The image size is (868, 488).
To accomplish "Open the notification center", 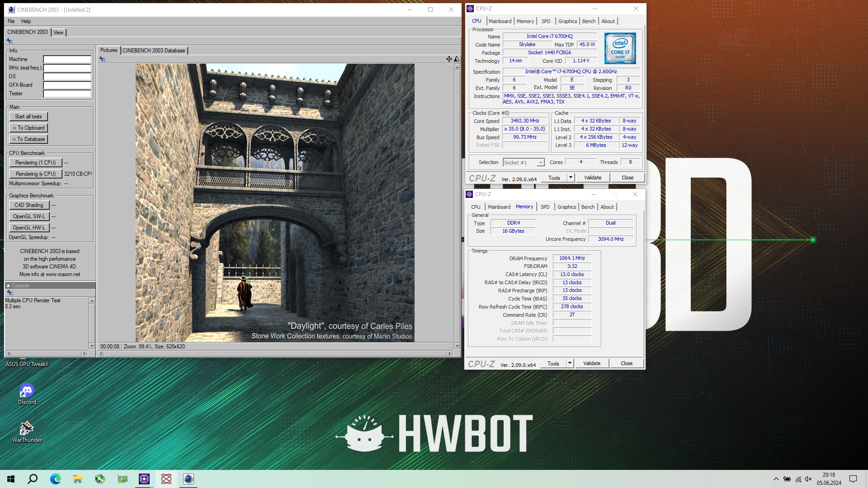I will pos(853,479).
